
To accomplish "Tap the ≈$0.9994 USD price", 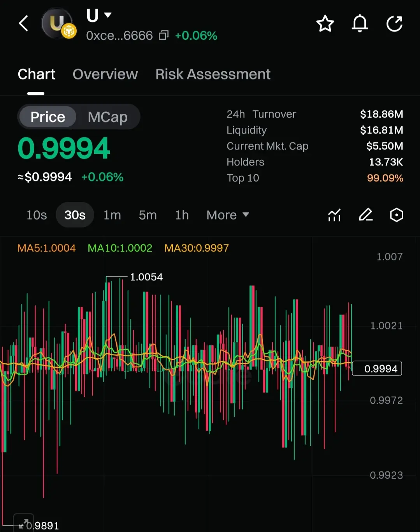I will (45, 177).
